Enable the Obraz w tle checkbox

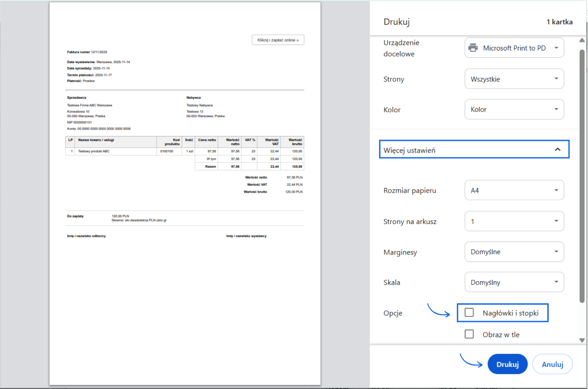click(469, 334)
